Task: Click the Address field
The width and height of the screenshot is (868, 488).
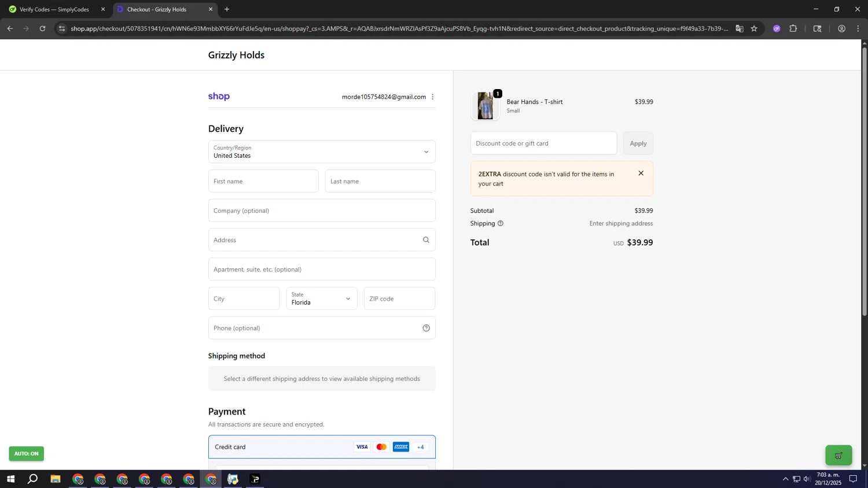Action: tap(322, 240)
